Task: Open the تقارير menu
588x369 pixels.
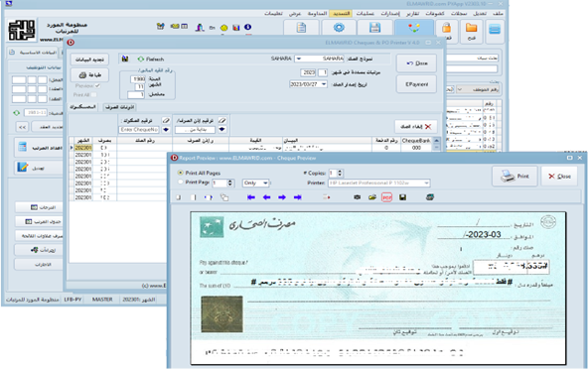Action: 412,14
